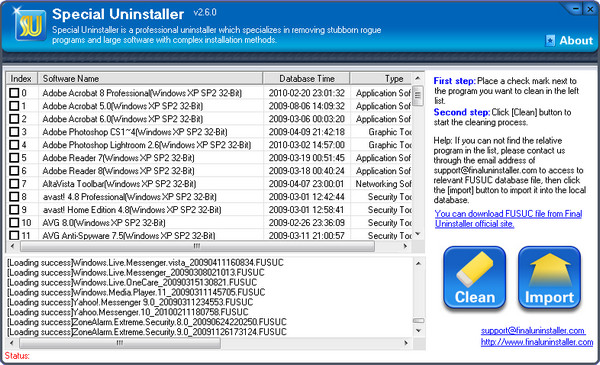Open the About dialog
The width and height of the screenshot is (600, 365).
tap(569, 41)
